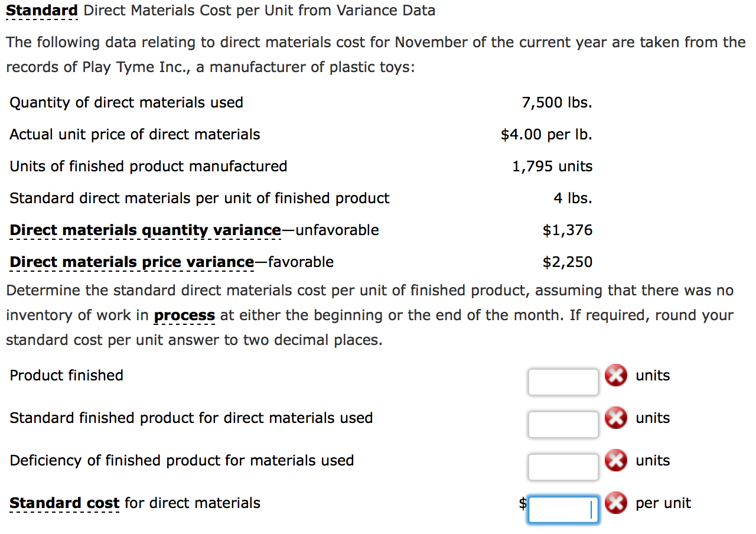Click the "1,795 units" manufactured value
756x534 pixels.
tap(552, 166)
